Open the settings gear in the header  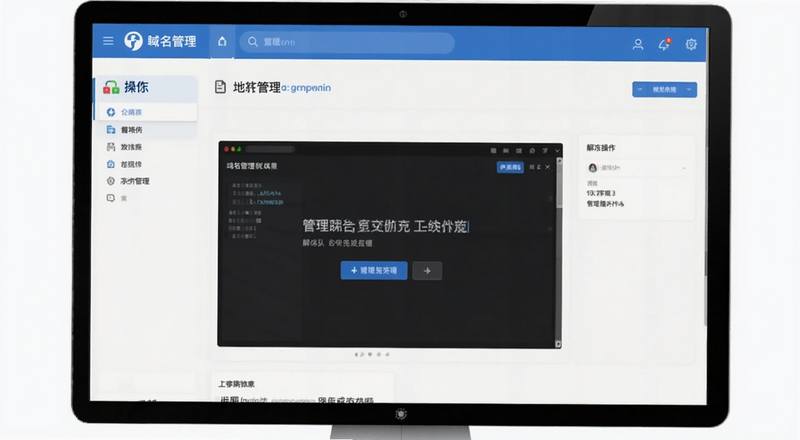pos(691,44)
